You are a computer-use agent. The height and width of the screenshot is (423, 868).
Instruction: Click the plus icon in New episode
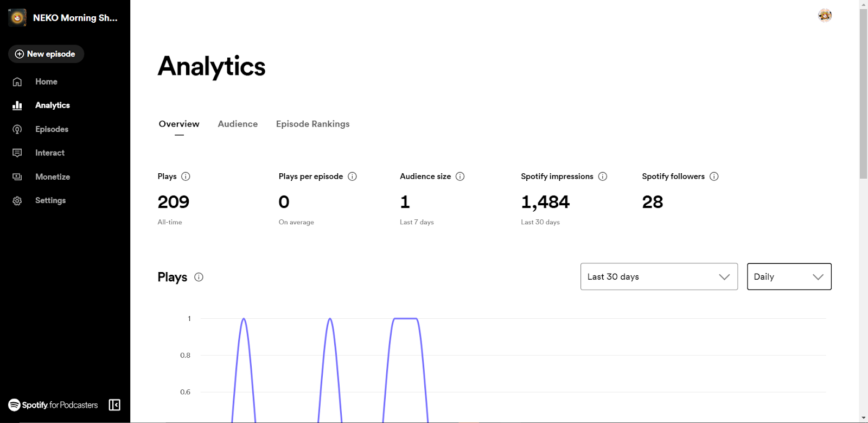pos(20,54)
